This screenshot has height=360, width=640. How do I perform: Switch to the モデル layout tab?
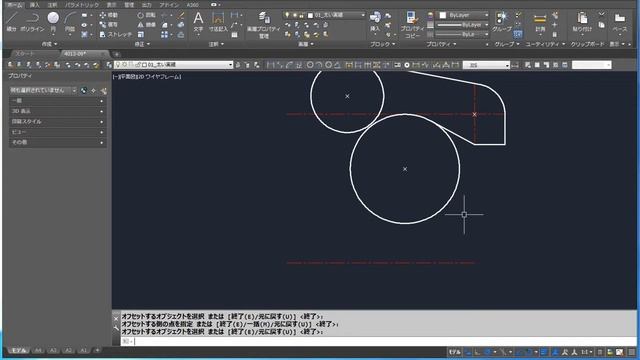click(x=19, y=351)
